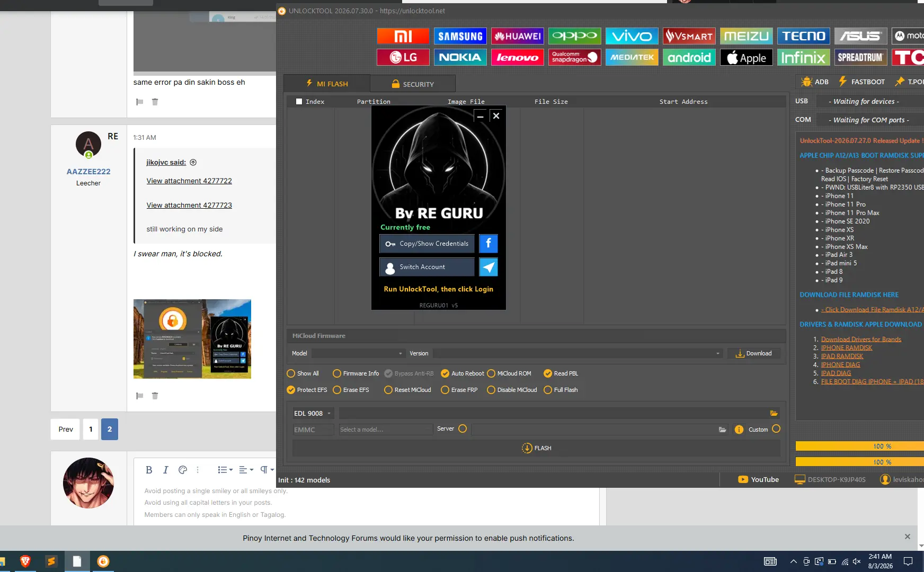
Task: Browse for EDL 9008 firmware folder
Action: (x=774, y=413)
